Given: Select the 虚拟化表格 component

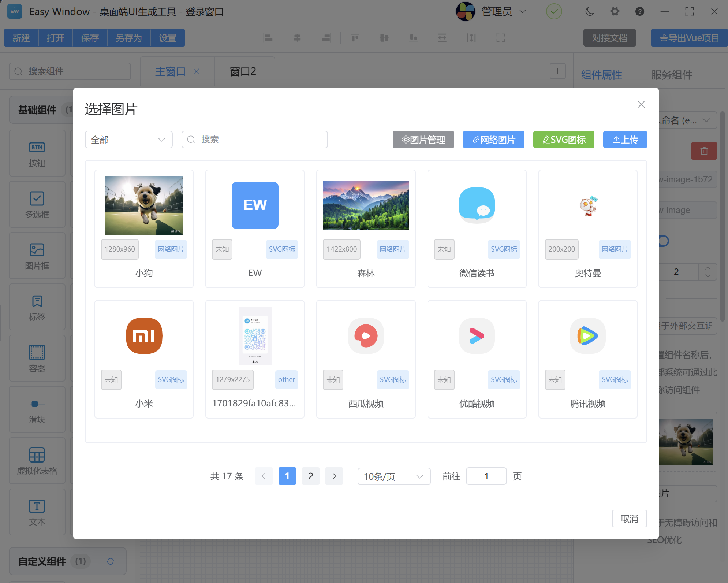Looking at the screenshot, I should coord(37,461).
